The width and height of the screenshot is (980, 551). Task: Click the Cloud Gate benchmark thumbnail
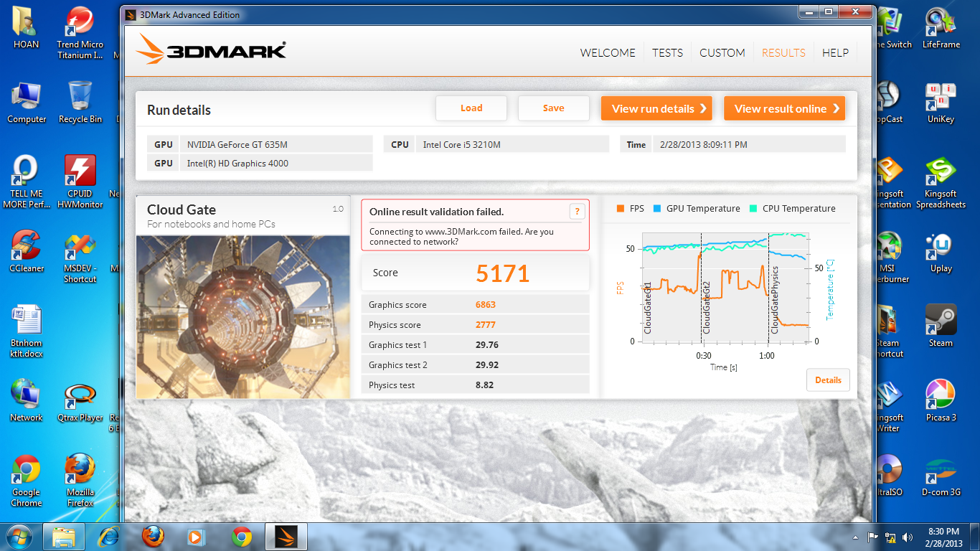point(243,316)
